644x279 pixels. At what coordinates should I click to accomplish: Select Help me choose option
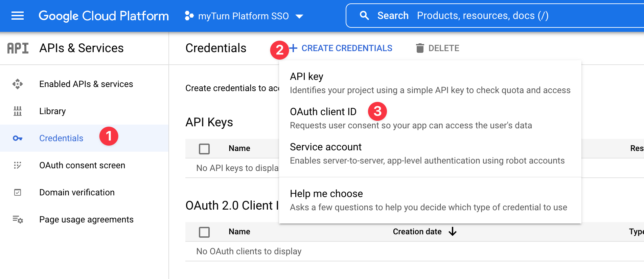(430, 200)
